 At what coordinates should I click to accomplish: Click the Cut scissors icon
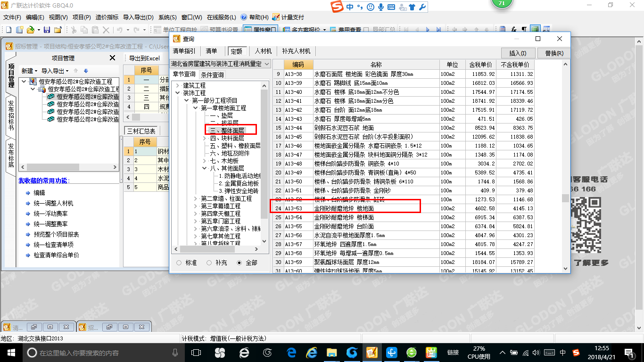[74, 30]
